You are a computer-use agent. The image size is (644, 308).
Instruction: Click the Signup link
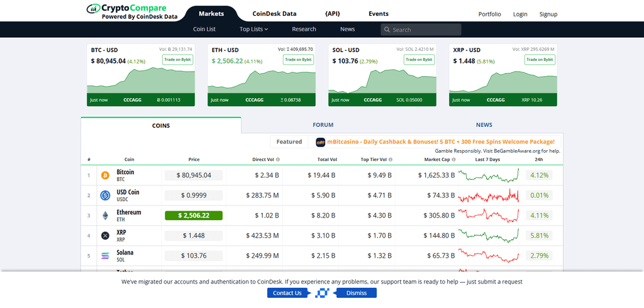coord(548,14)
